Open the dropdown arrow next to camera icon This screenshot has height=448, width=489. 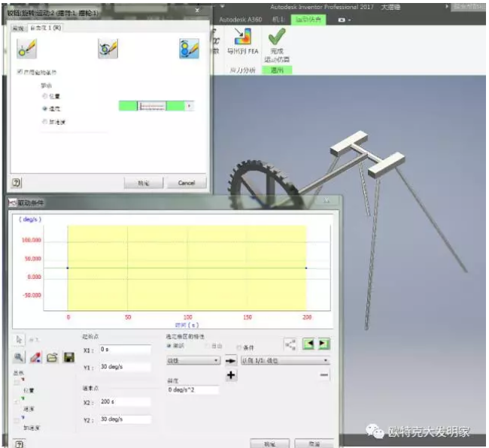coord(350,20)
